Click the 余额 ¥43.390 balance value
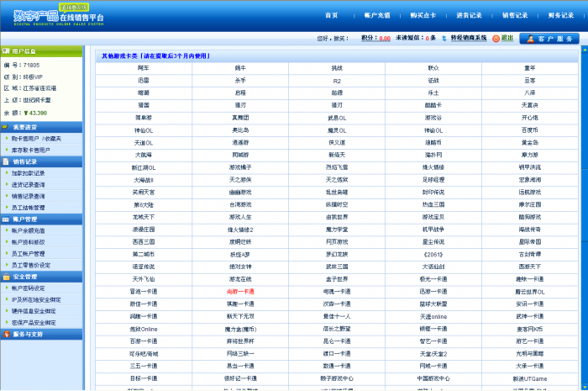This screenshot has height=391, width=588. (35, 113)
